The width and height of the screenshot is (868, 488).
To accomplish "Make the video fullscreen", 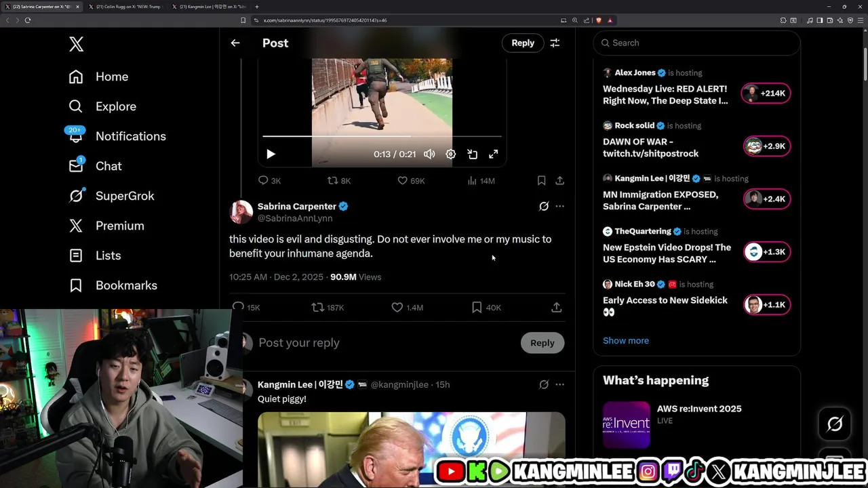I will [494, 154].
